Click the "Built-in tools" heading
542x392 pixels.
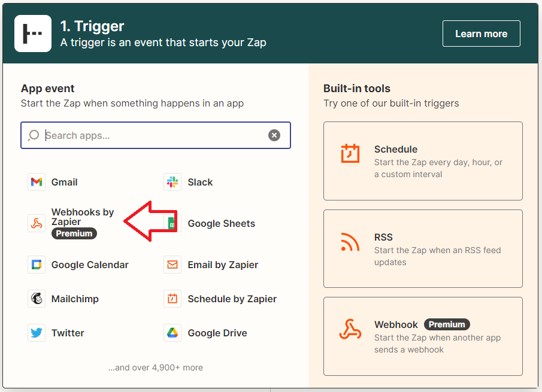357,89
